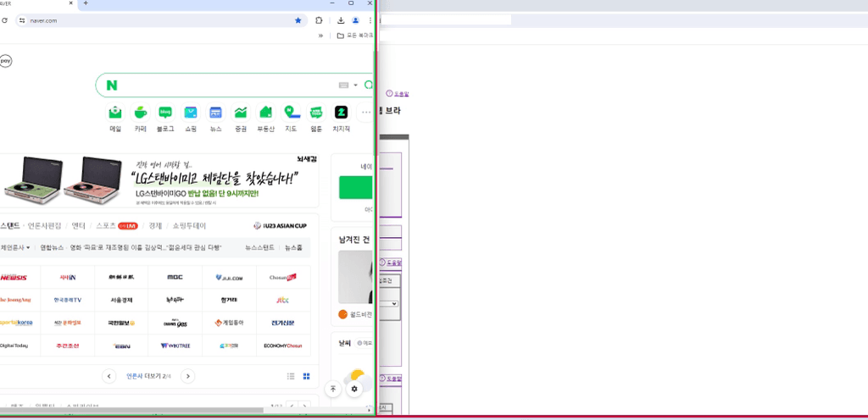Select the 스포츠 LIVE tab
Image resolution: width=868 pixels, height=420 pixels.
click(x=117, y=225)
